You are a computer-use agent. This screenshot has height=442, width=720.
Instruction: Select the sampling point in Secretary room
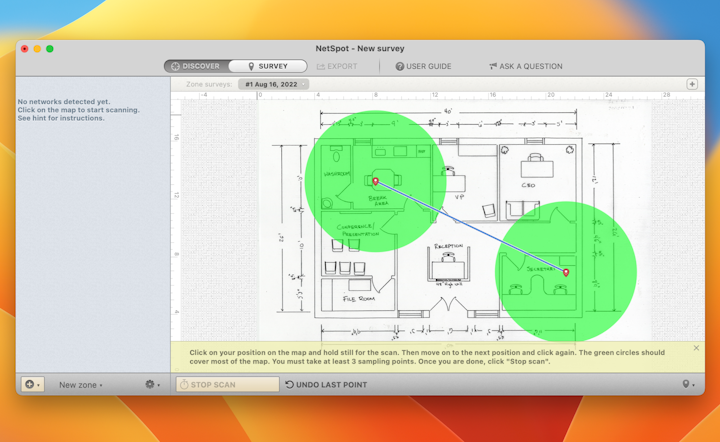566,272
